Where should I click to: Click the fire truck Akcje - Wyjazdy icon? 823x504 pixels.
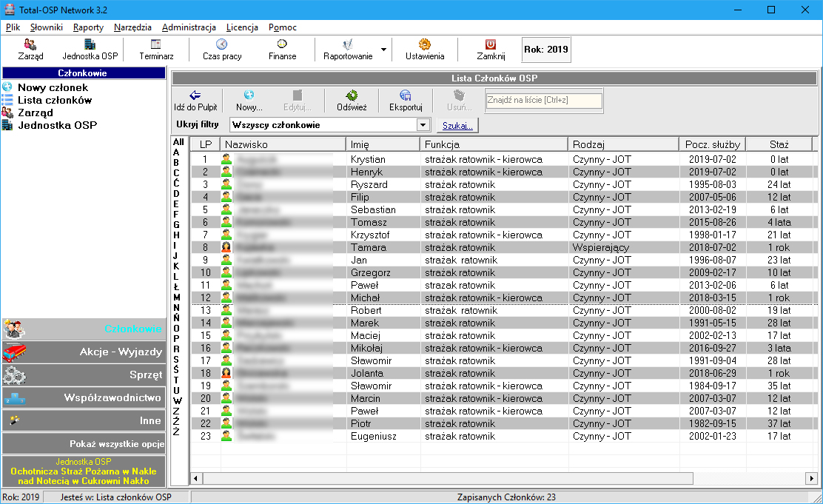click(14, 352)
